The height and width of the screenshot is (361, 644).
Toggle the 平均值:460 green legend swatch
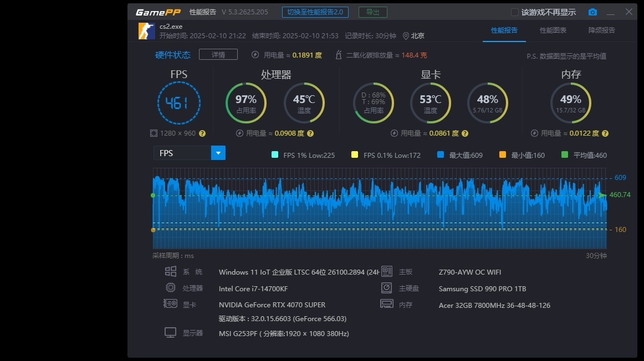click(565, 154)
